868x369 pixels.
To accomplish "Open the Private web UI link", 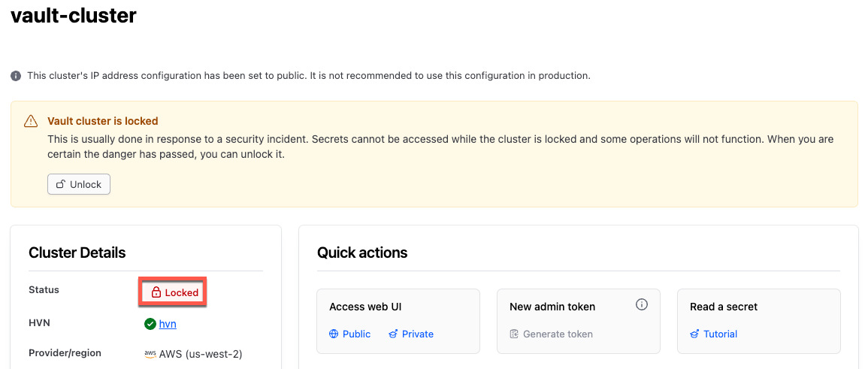I will click(x=417, y=334).
